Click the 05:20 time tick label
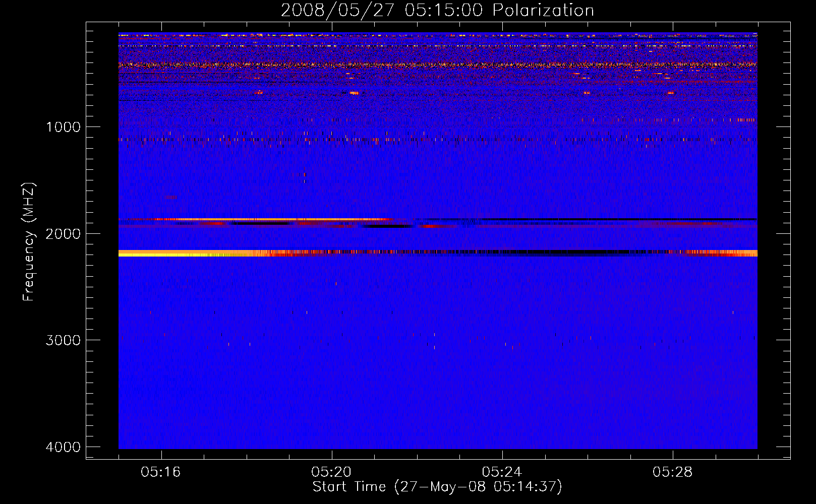 click(x=331, y=472)
